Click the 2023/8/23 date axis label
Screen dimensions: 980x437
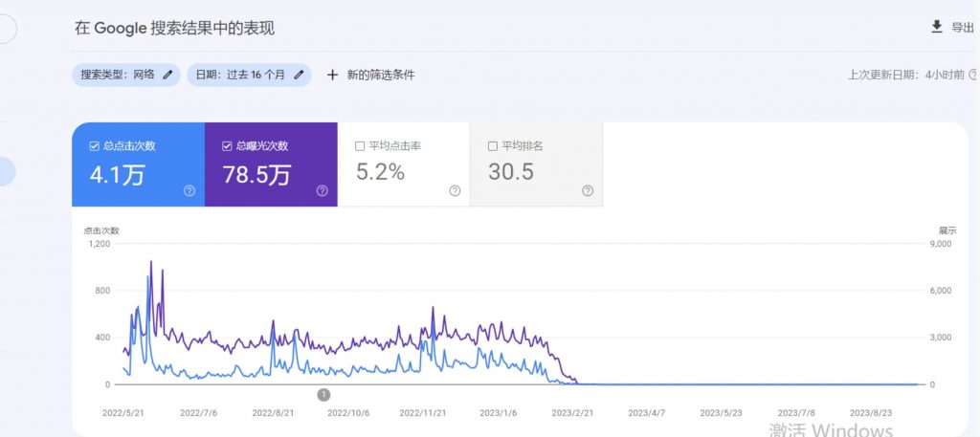[x=869, y=413]
